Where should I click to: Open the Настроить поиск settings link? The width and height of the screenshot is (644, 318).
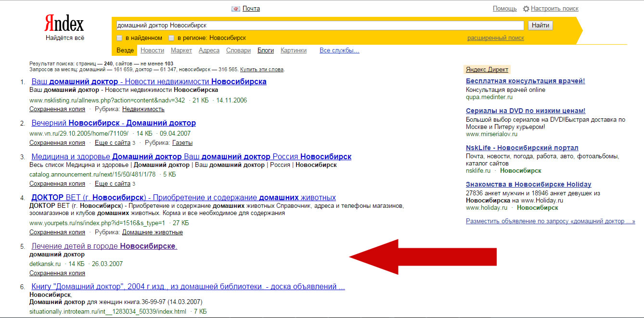554,9
